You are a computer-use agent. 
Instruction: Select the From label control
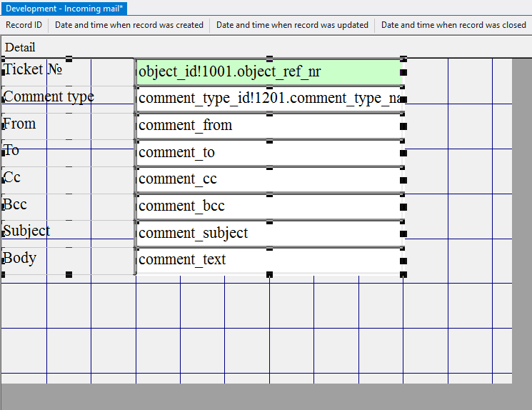20,124
